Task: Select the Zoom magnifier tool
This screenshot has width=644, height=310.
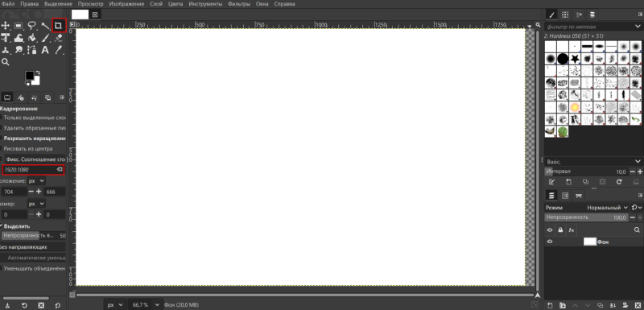Action: 6,62
